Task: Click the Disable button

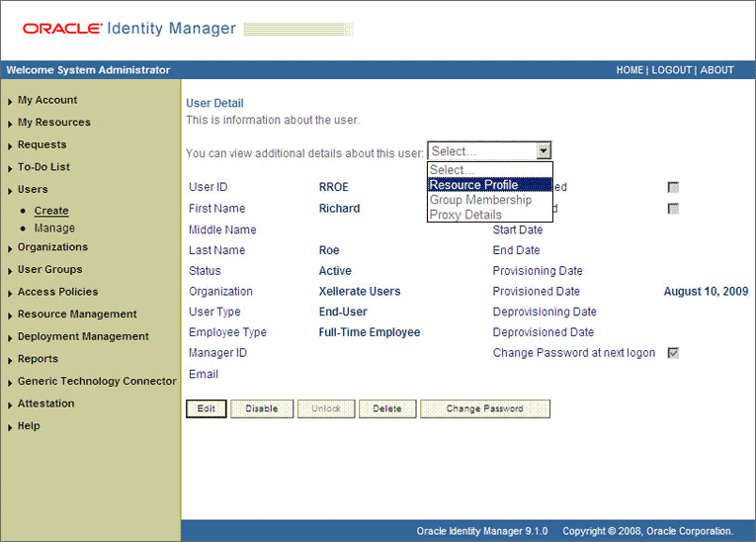Action: tap(262, 408)
